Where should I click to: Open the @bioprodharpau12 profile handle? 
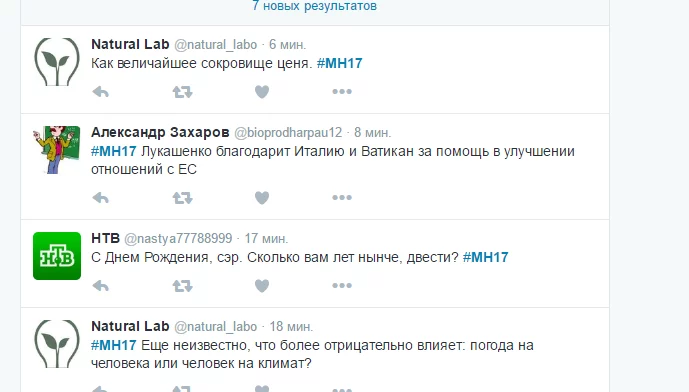[x=288, y=132]
